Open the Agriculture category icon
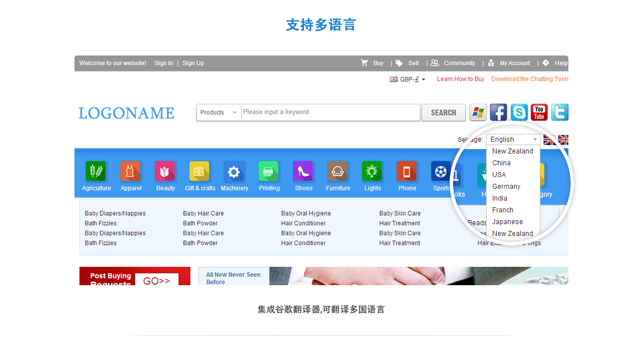This screenshot has height=353, width=644. [x=96, y=171]
